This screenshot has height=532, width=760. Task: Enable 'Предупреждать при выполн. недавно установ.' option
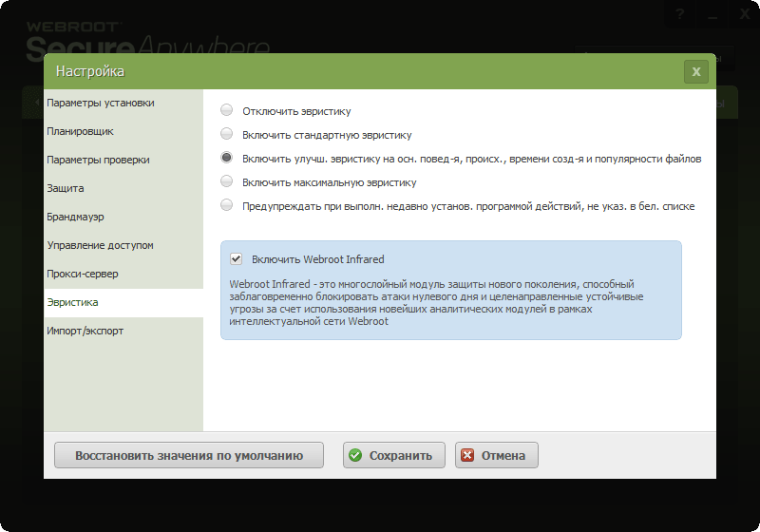(x=226, y=205)
